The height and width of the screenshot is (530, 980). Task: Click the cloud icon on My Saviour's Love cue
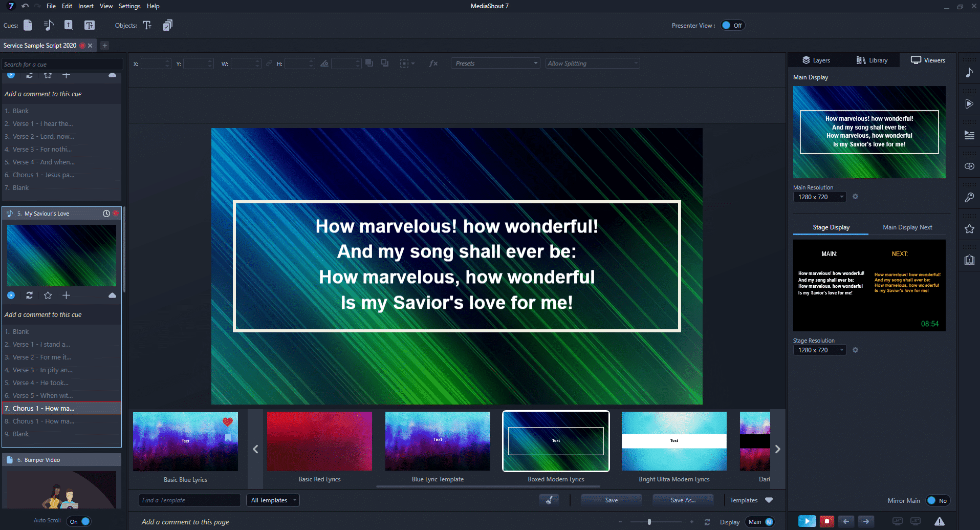point(112,295)
